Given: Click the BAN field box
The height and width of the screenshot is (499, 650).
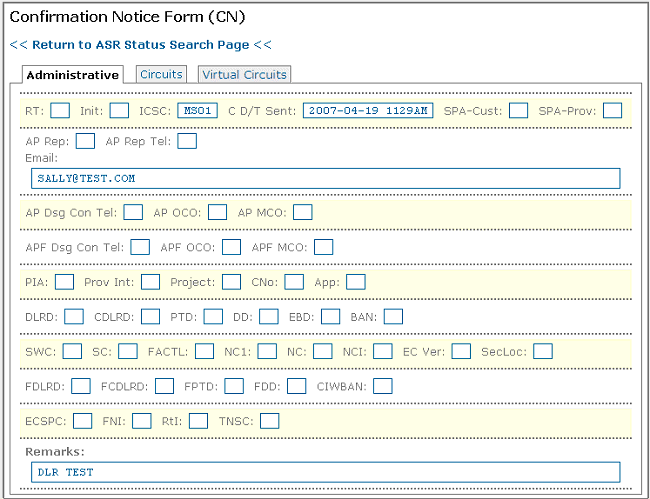Looking at the screenshot, I should click(393, 317).
